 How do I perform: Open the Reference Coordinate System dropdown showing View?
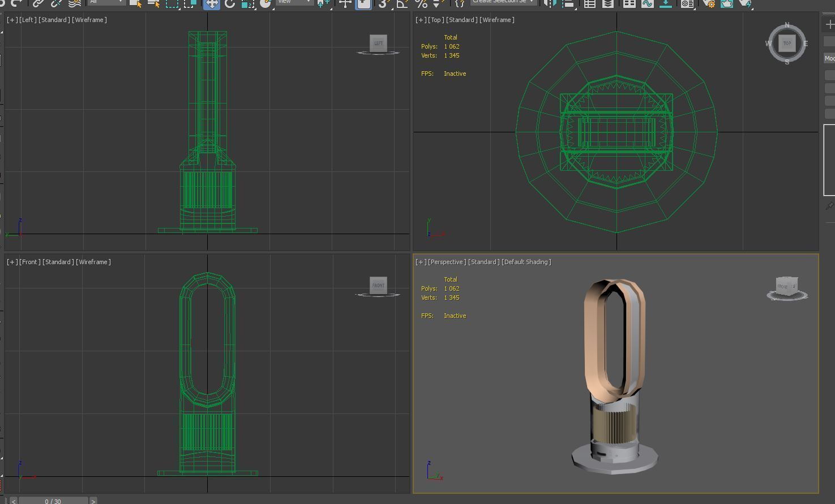294,3
